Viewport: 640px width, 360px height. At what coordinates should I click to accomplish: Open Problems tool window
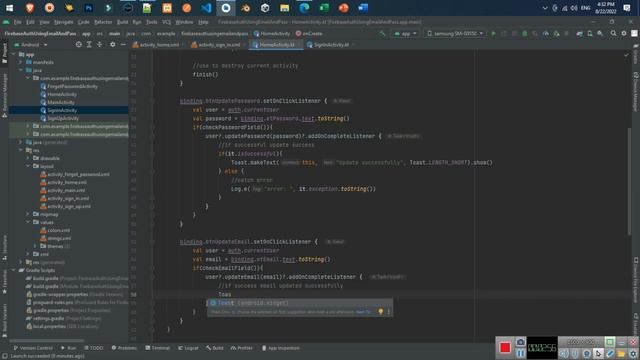point(124,348)
